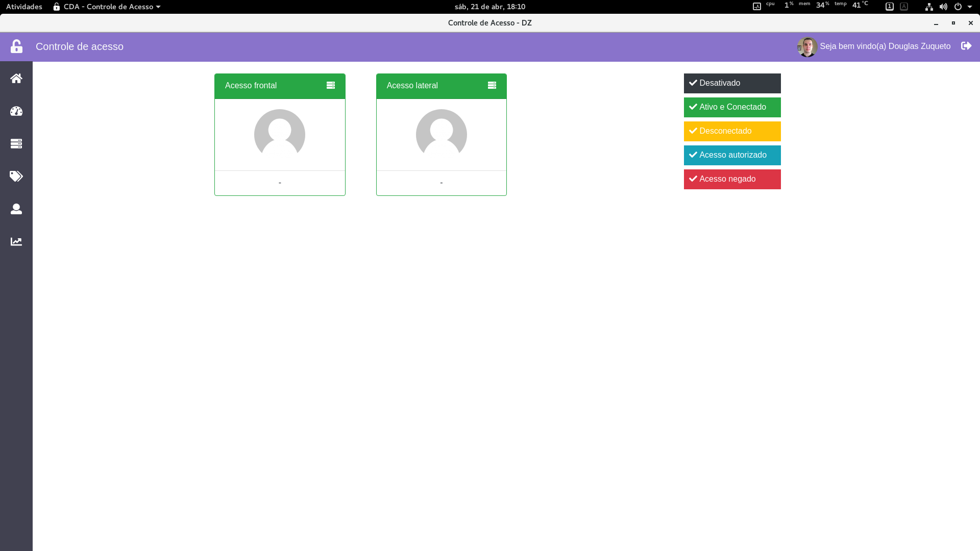980x551 pixels.
Task: Click the logout icon in header
Action: [966, 46]
